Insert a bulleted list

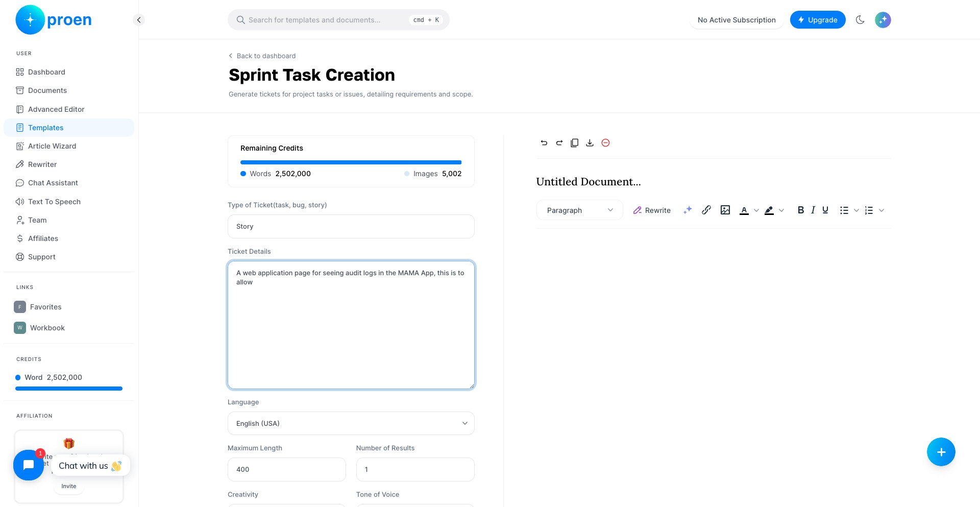[x=844, y=210]
